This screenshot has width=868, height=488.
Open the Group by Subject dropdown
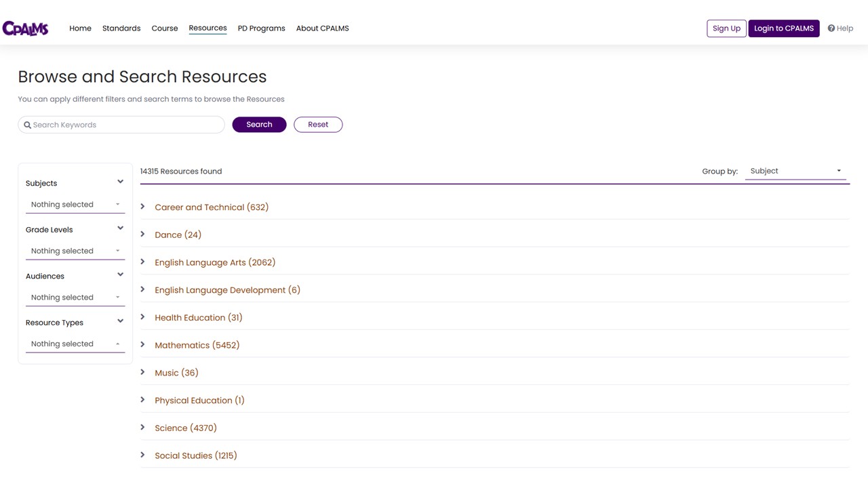click(x=795, y=171)
